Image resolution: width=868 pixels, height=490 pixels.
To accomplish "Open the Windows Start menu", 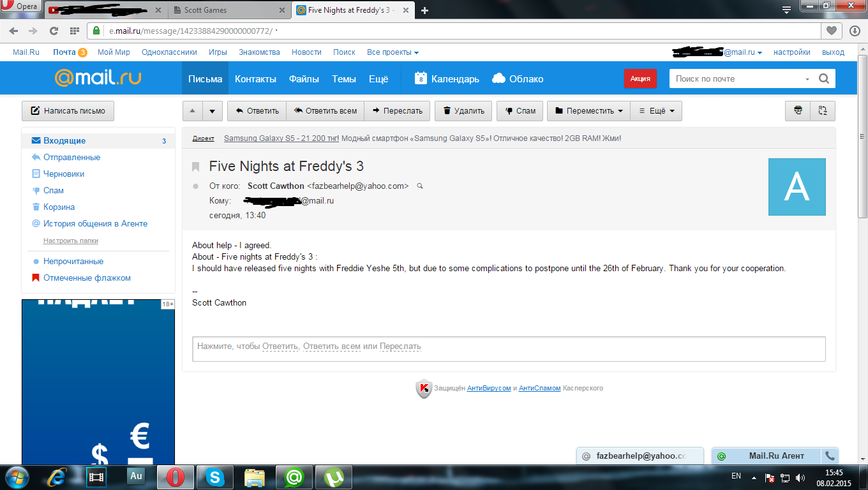I will click(17, 477).
